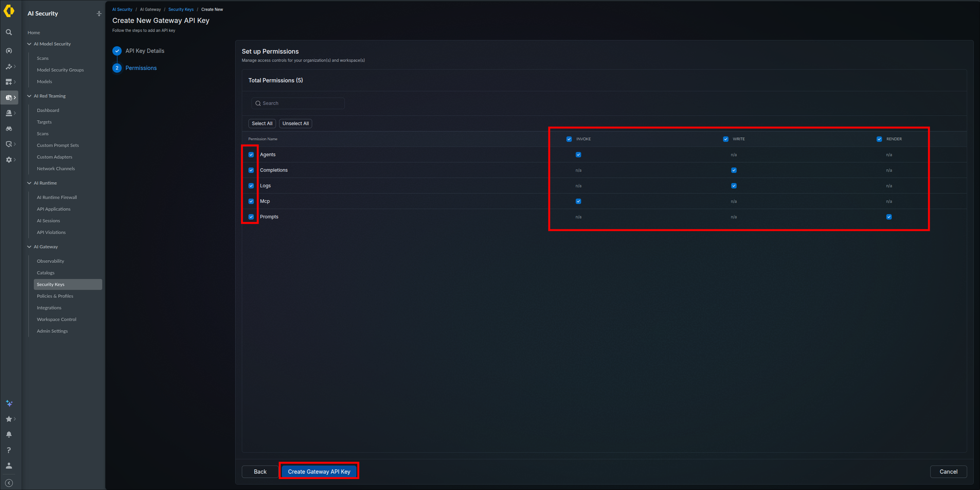
Task: Collapse sidebar with circled left arrow
Action: point(9,483)
